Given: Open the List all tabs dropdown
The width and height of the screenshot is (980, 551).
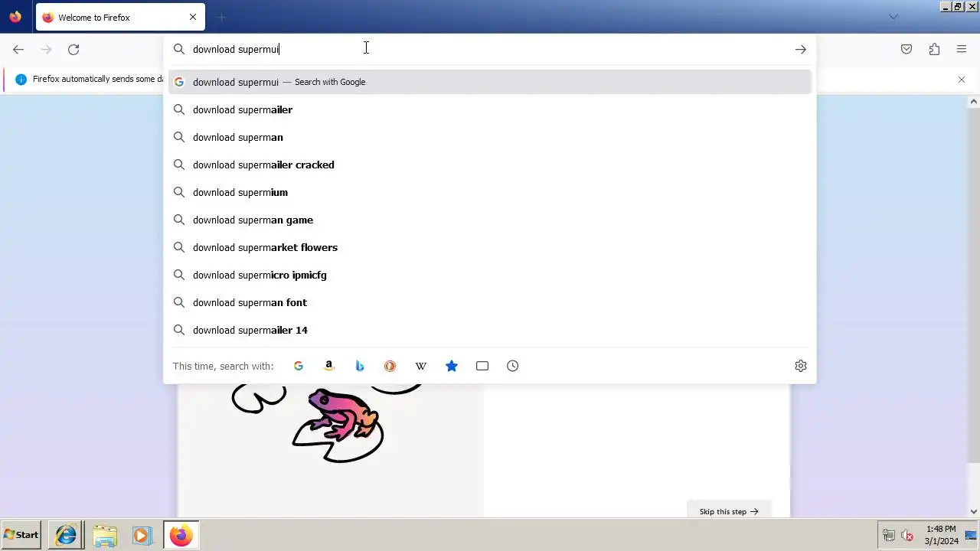Looking at the screenshot, I should [x=893, y=17].
